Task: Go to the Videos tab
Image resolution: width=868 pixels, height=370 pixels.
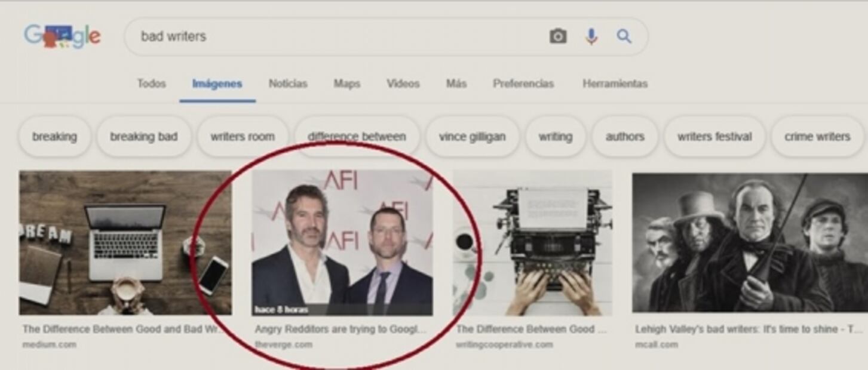Action: coord(403,84)
